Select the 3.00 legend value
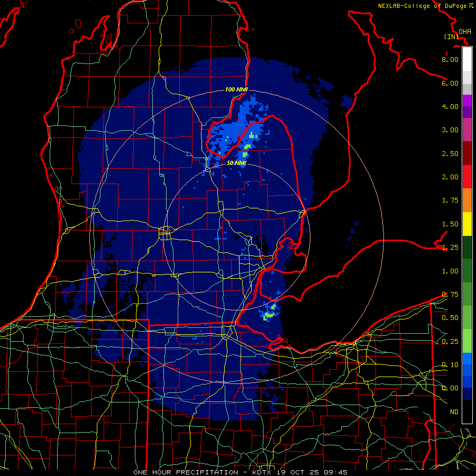 coord(450,130)
